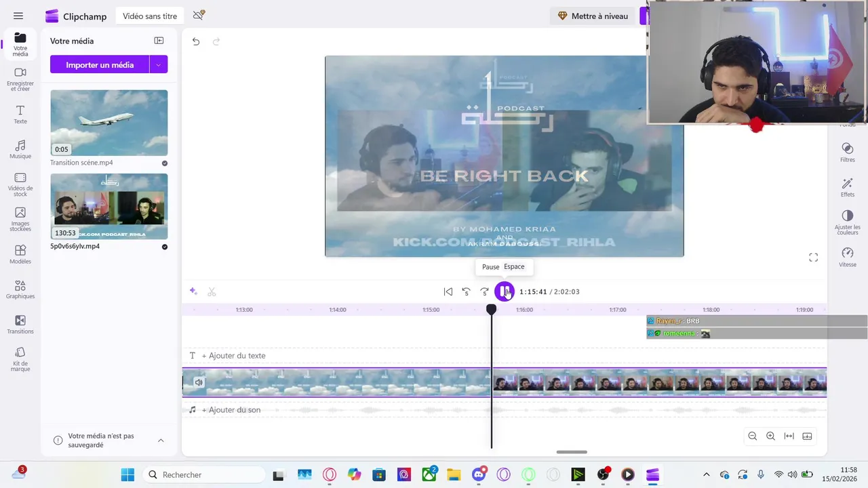
Task: Open the Graphiques panel
Action: click(20, 290)
